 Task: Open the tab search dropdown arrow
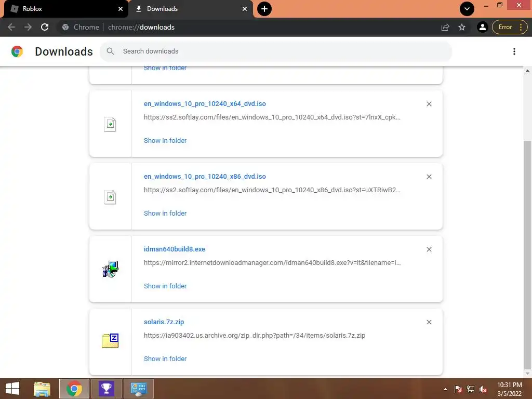coord(467,9)
